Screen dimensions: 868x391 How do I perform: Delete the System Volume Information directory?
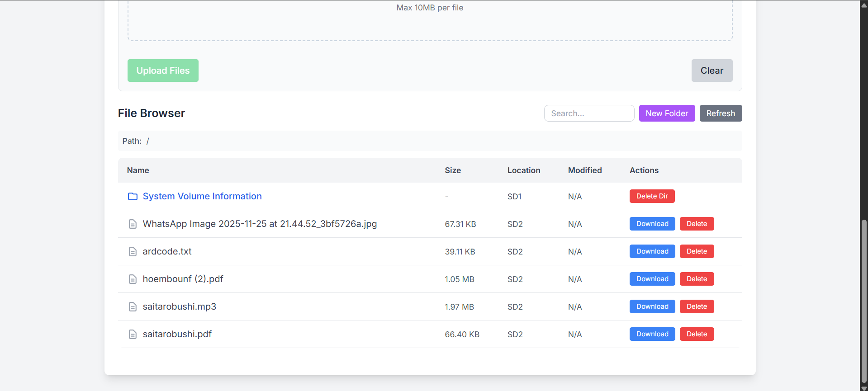click(651, 196)
